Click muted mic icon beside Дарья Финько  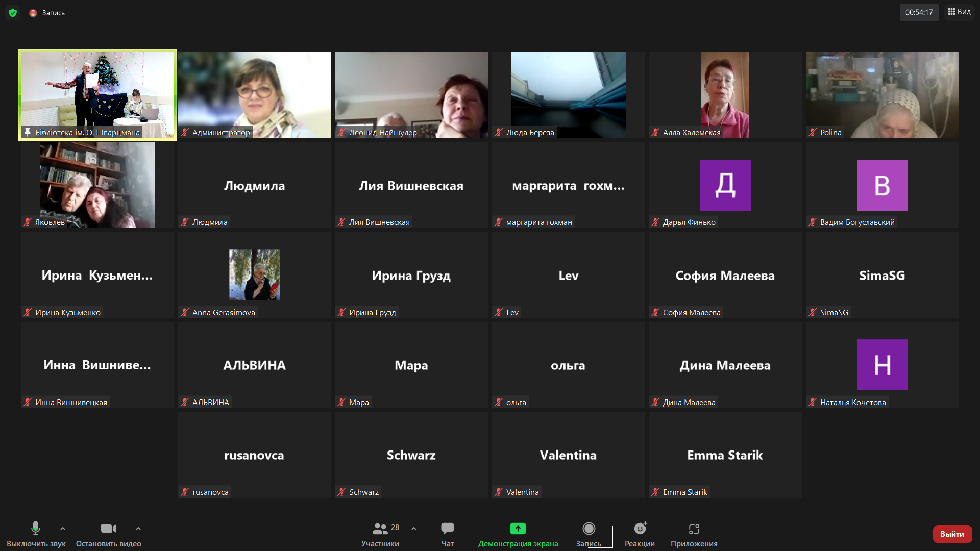point(655,222)
